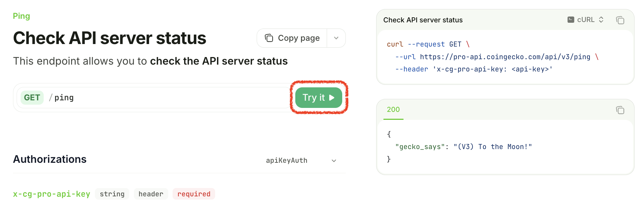
Task: Click the --header line in the cURL snippet
Action: (x=474, y=69)
